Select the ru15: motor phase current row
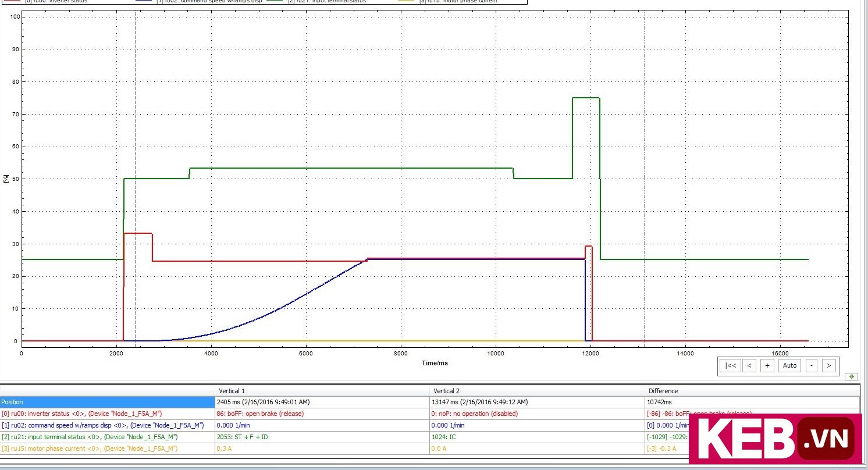Viewport: 868px width, 470px height. [x=108, y=448]
